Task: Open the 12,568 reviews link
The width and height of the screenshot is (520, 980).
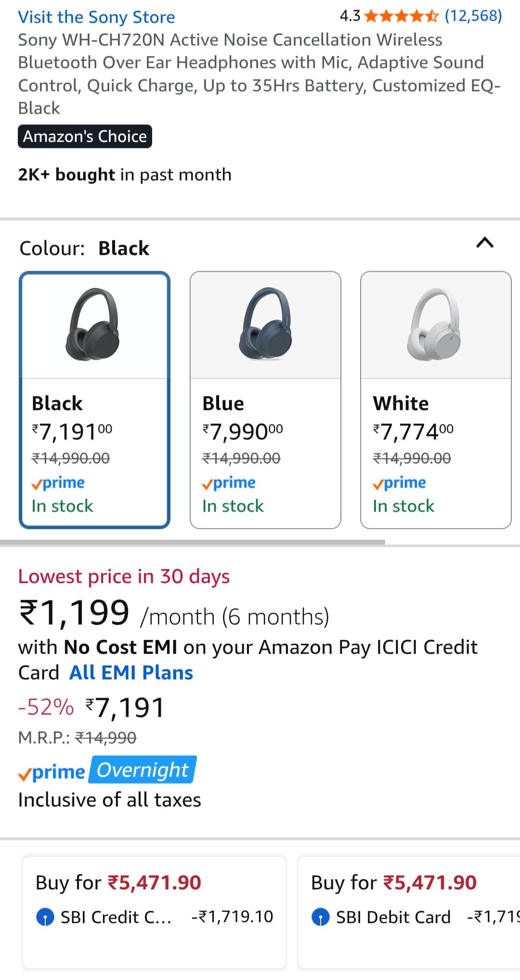Action: (473, 16)
